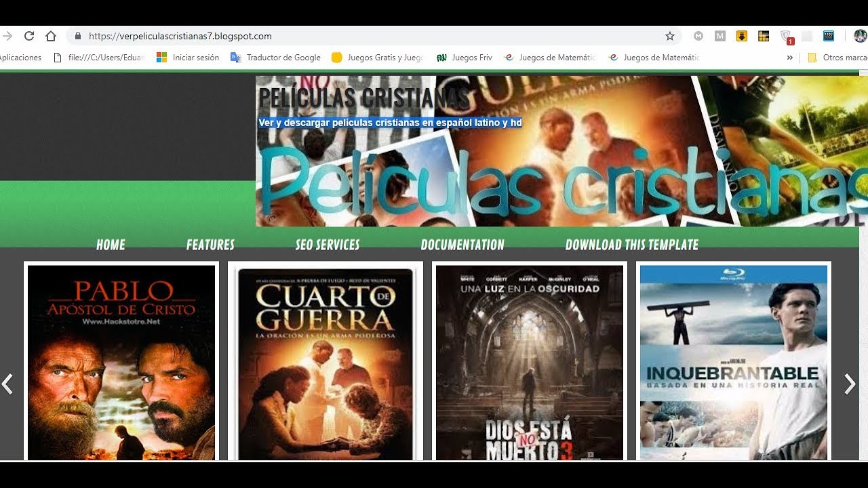Click the 'Ver y descargar películas cristianas' subtitle

pyautogui.click(x=391, y=123)
